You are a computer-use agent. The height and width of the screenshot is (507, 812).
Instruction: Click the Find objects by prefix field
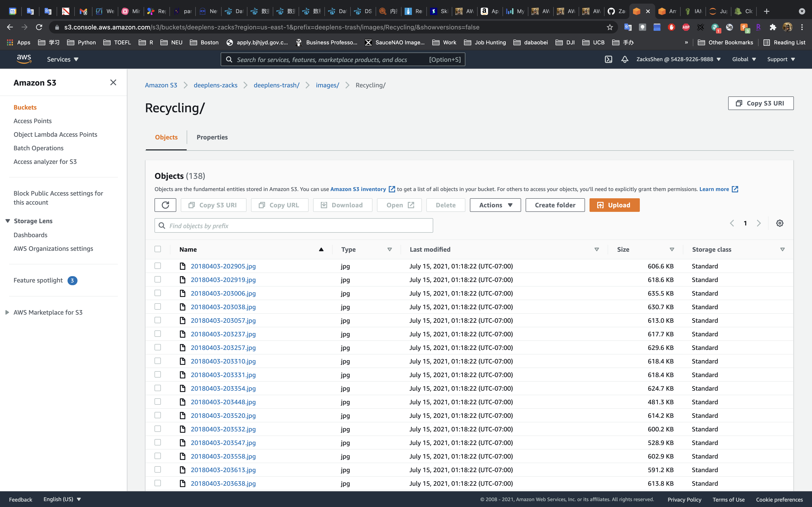(294, 226)
